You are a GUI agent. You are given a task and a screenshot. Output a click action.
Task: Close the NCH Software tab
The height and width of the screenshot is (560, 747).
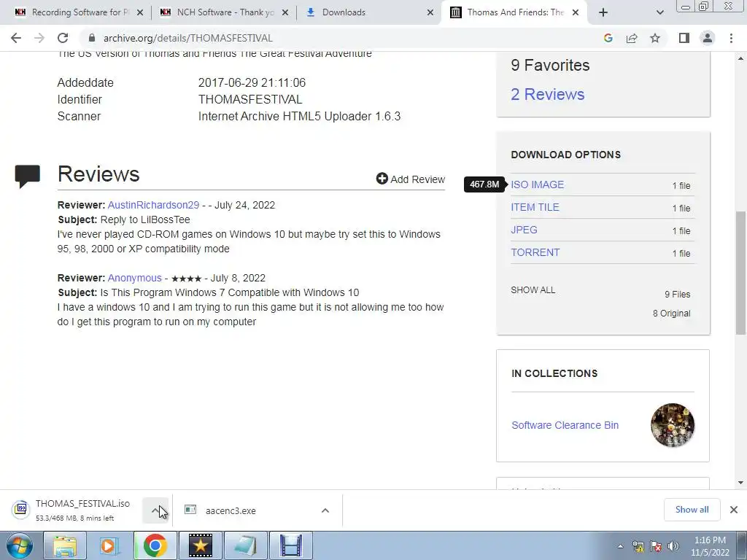coord(285,12)
